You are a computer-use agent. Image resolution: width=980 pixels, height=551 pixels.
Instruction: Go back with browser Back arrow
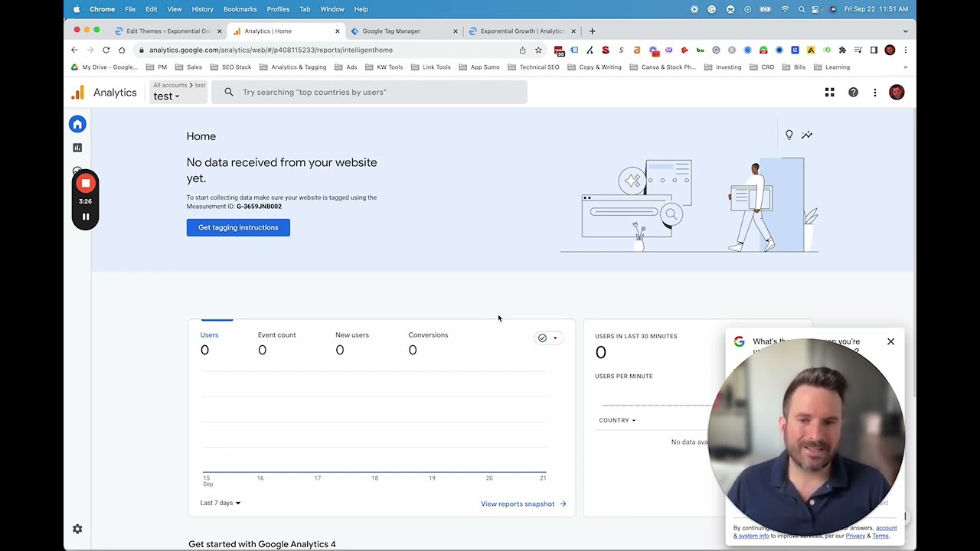point(74,50)
